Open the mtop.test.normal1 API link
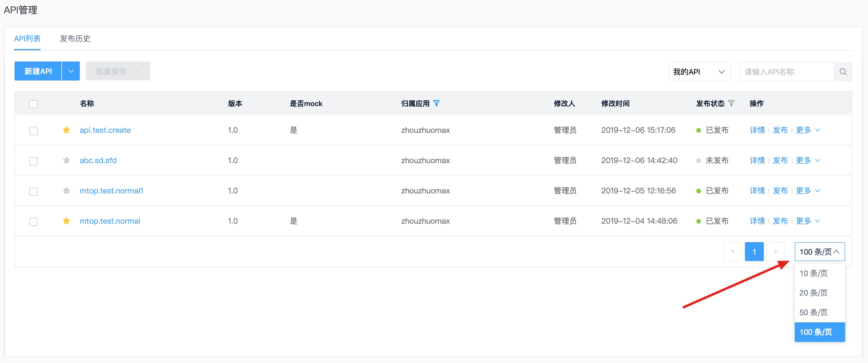 point(111,191)
